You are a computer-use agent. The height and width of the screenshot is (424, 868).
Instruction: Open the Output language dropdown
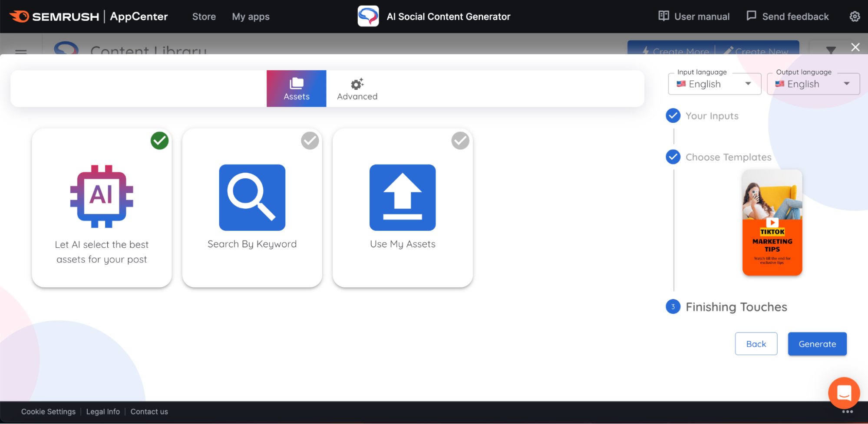[813, 84]
